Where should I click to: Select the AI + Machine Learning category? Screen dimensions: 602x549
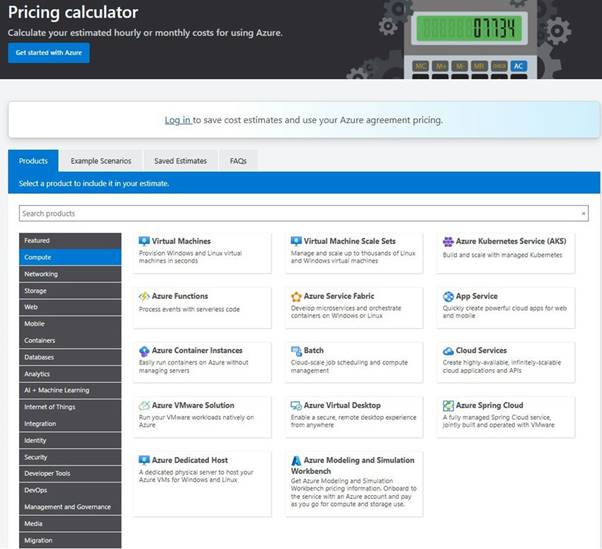coord(70,390)
